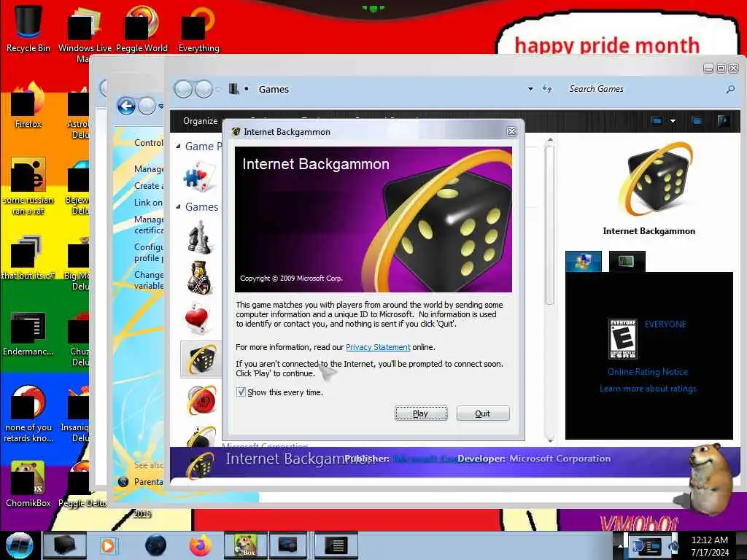Switch to the second preview pane tab
This screenshot has height=560, width=747.
pos(627,261)
